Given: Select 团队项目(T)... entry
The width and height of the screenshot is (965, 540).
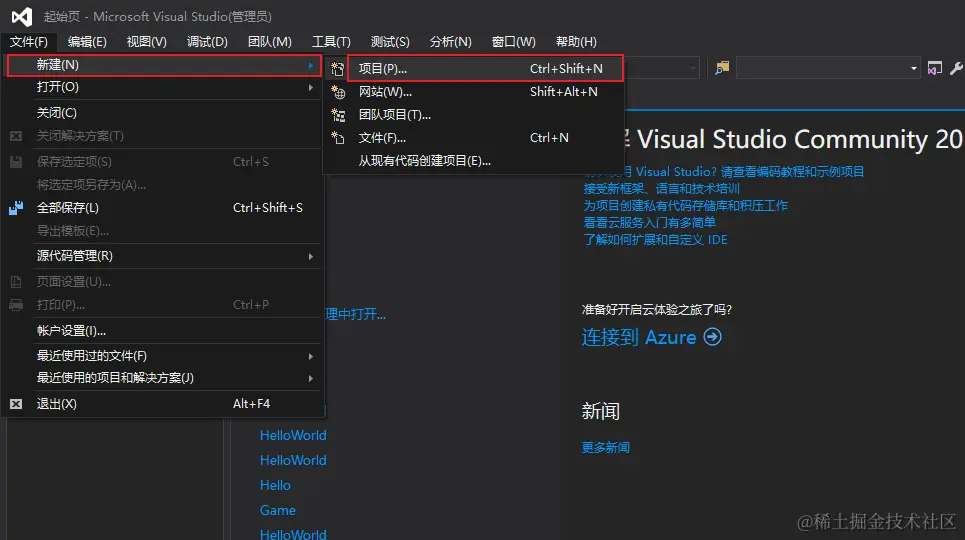Looking at the screenshot, I should click(x=474, y=115).
